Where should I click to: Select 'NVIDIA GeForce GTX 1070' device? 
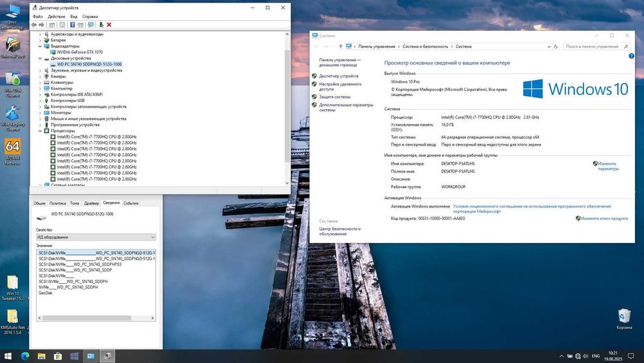coord(80,52)
